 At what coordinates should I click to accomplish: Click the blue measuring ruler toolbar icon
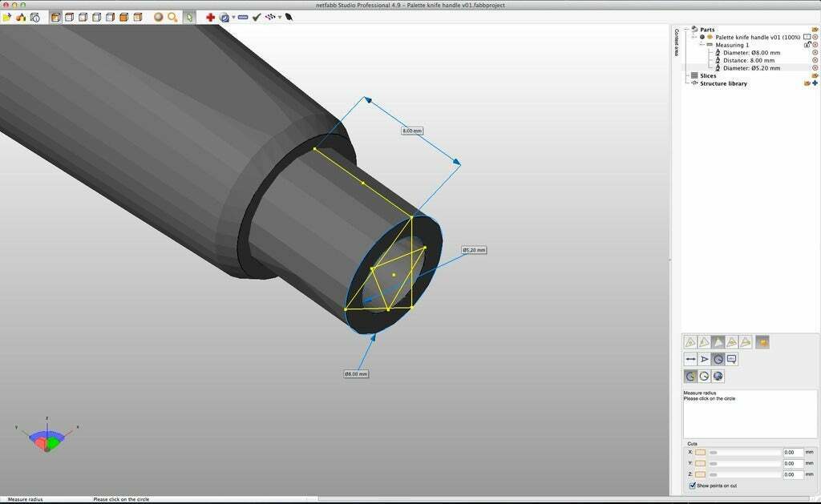pyautogui.click(x=243, y=18)
